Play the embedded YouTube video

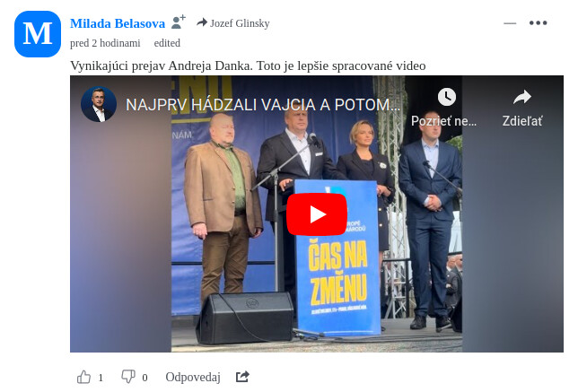pyautogui.click(x=317, y=214)
